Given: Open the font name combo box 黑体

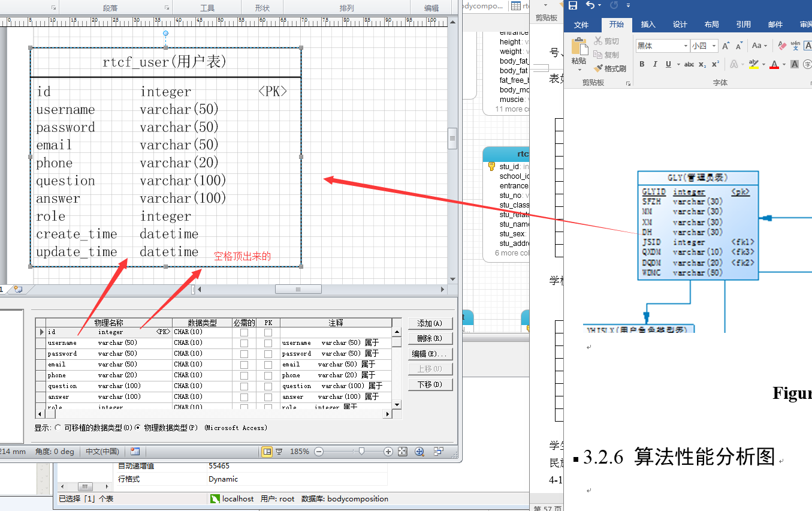Looking at the screenshot, I should [663, 46].
